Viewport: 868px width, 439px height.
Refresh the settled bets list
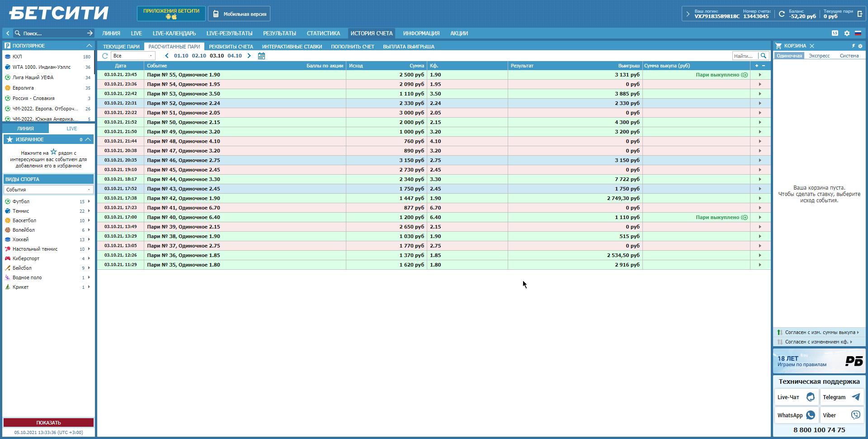[105, 56]
